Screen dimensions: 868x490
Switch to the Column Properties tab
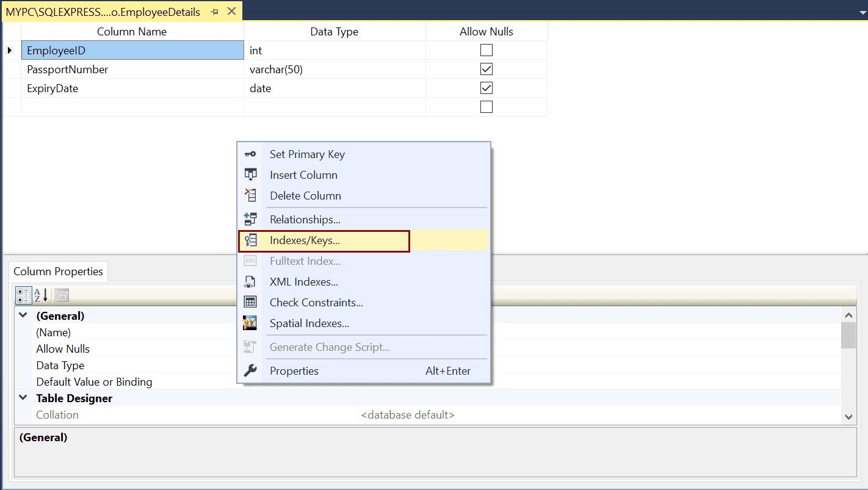point(58,271)
